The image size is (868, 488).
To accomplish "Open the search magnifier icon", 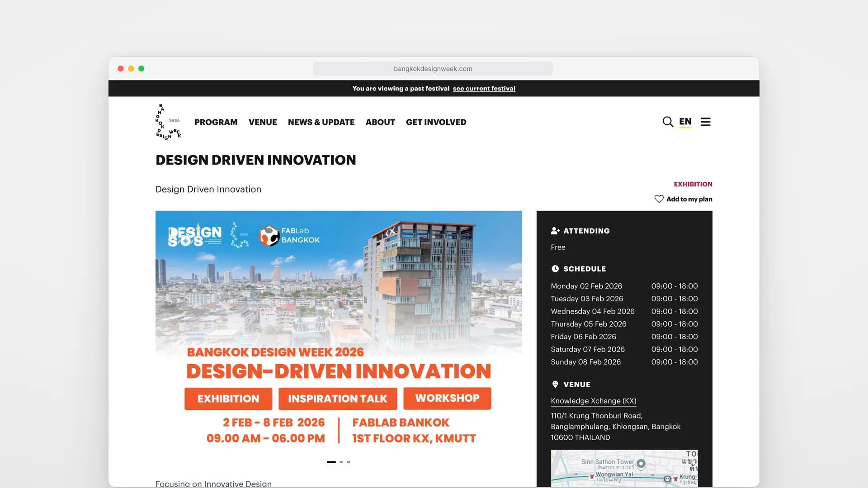I will pyautogui.click(x=668, y=122).
